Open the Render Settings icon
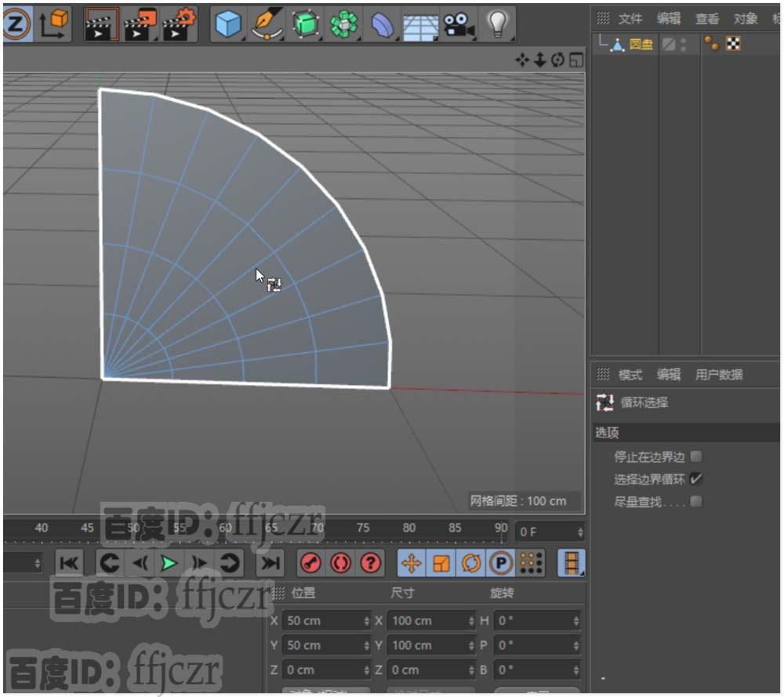The height and width of the screenshot is (697, 784). click(179, 24)
